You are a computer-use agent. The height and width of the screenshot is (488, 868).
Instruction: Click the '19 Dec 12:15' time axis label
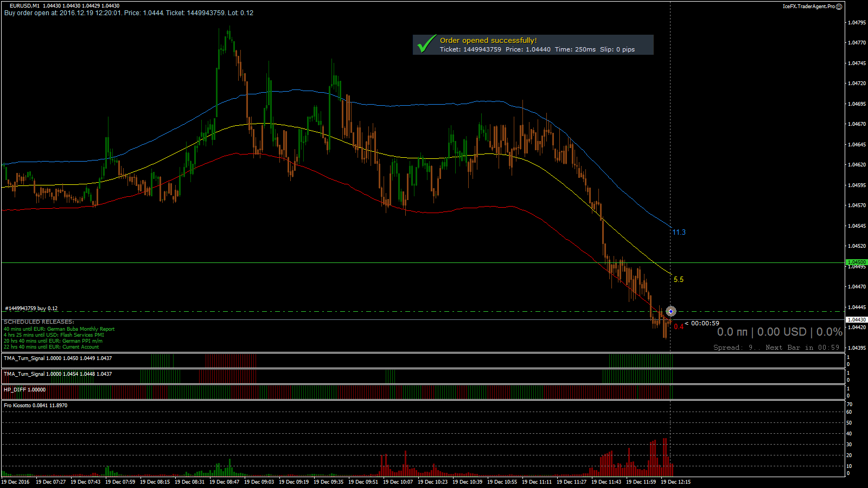[x=675, y=482]
